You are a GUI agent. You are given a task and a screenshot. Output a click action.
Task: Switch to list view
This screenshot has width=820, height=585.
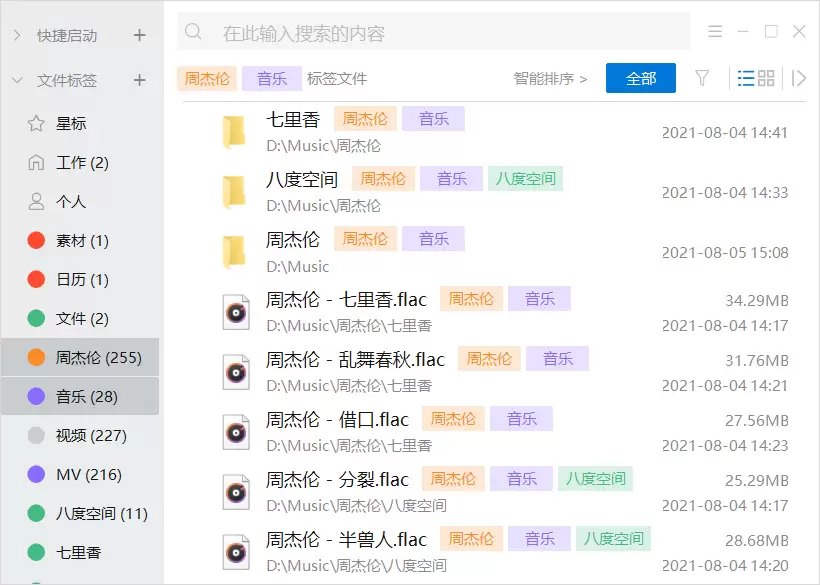(746, 78)
